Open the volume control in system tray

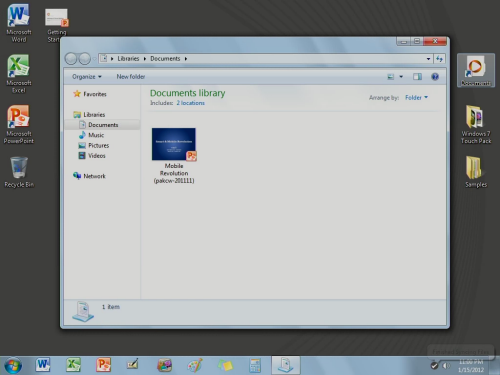[x=446, y=366]
